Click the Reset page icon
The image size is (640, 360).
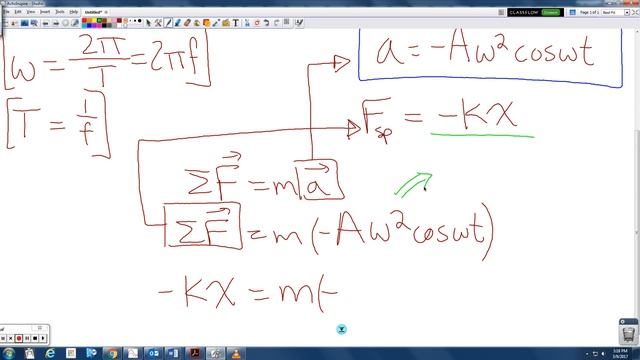coord(257,23)
